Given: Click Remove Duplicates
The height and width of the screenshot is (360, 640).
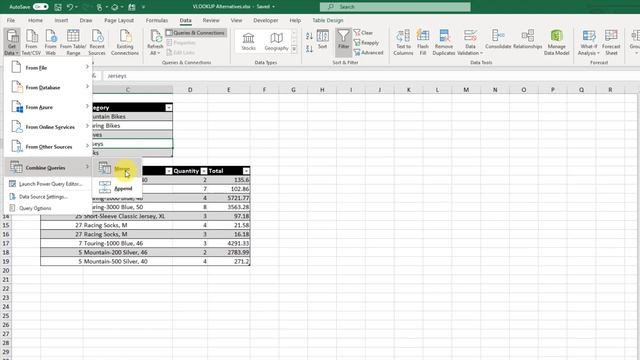Looking at the screenshot, I should tap(444, 42).
